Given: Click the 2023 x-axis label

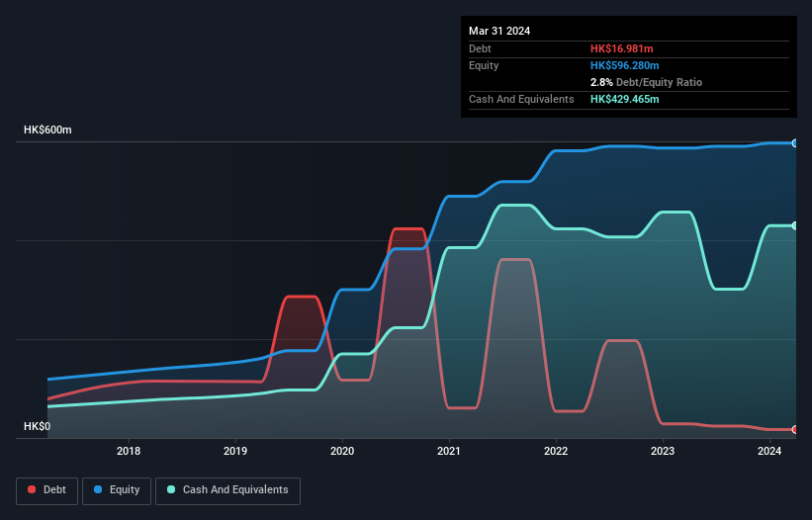Looking at the screenshot, I should [x=663, y=451].
